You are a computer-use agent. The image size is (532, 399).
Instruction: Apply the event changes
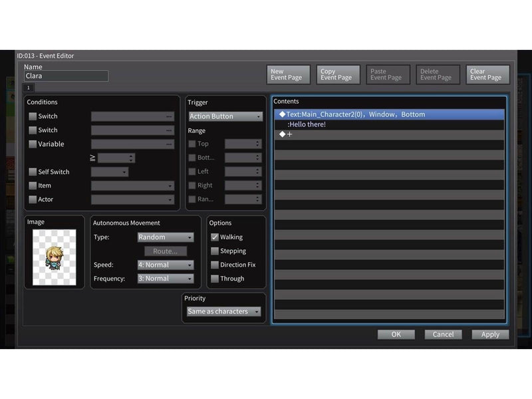490,334
